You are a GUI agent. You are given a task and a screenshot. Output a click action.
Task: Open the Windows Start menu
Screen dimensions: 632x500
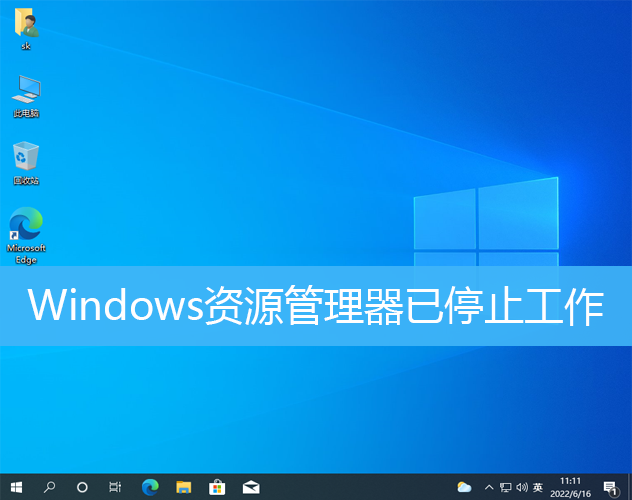(x=16, y=487)
